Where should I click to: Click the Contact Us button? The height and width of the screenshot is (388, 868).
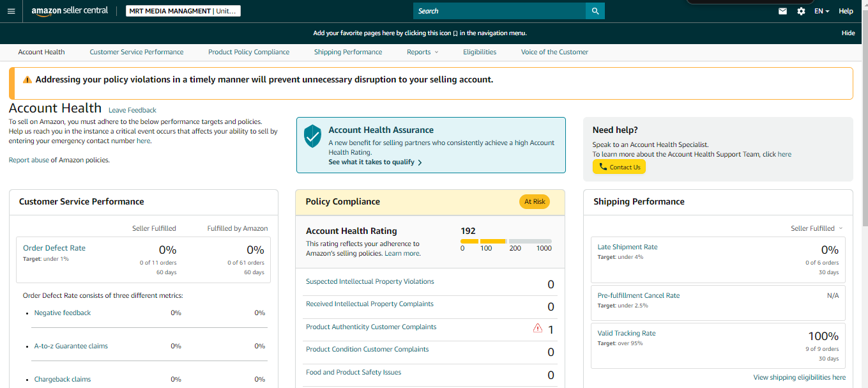(x=619, y=167)
